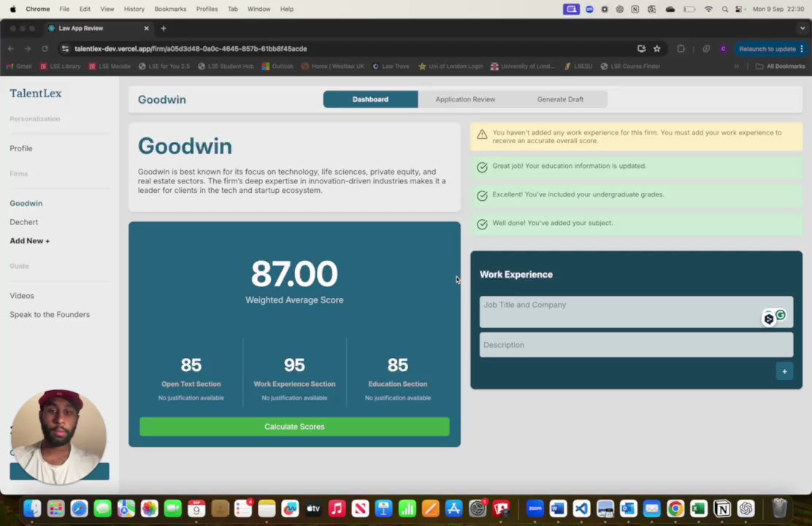
Task: Open the LSE Course Finder bookmark
Action: (x=630, y=66)
